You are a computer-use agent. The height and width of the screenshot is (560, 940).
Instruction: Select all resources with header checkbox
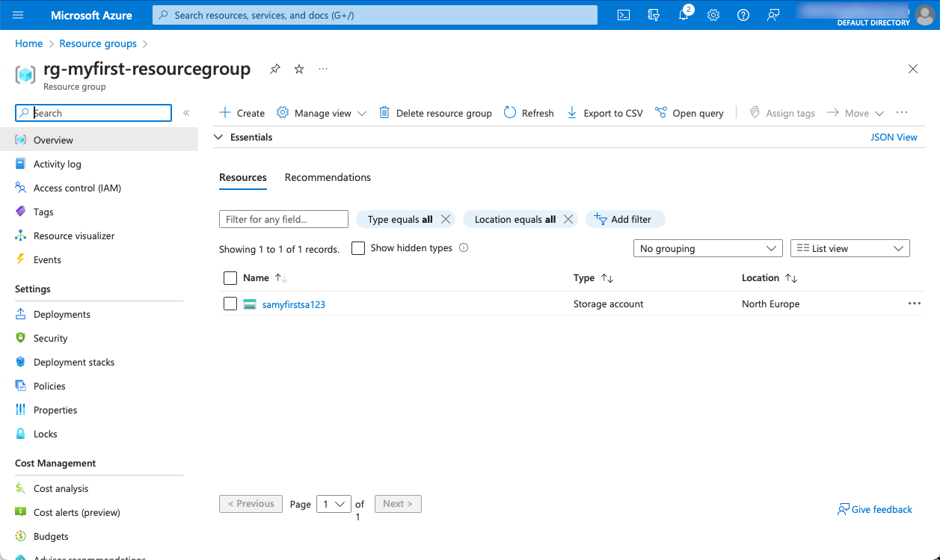(x=230, y=278)
